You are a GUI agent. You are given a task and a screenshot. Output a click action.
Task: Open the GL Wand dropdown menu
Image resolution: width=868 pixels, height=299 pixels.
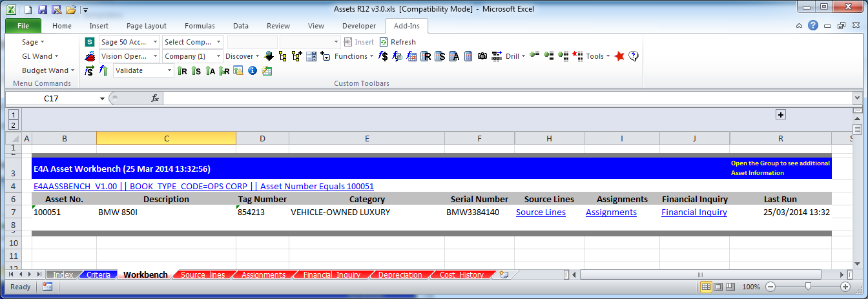pos(40,56)
